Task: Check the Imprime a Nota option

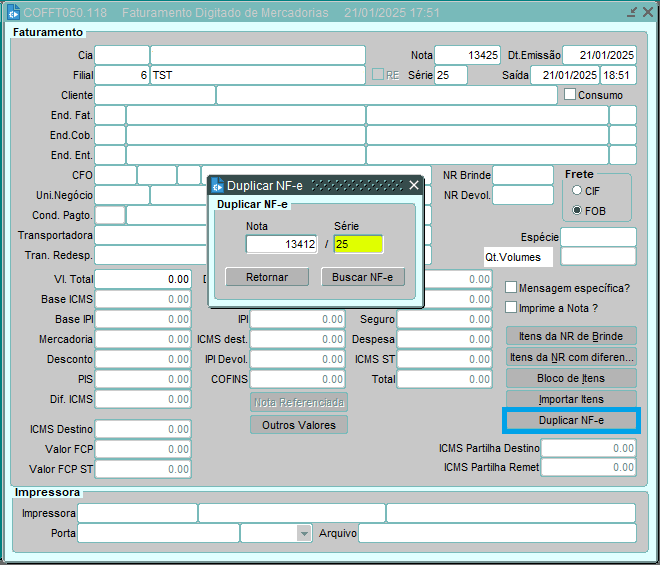Action: tap(512, 307)
